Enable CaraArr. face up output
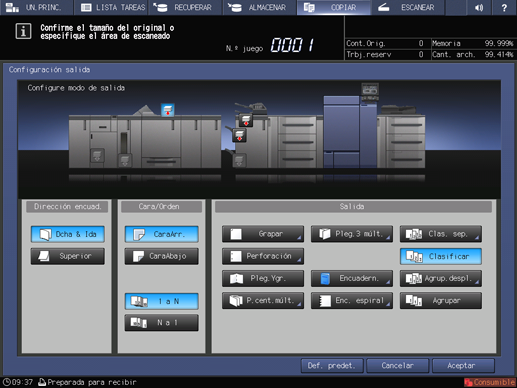Screen dimensions: 517x388 [x=162, y=234]
